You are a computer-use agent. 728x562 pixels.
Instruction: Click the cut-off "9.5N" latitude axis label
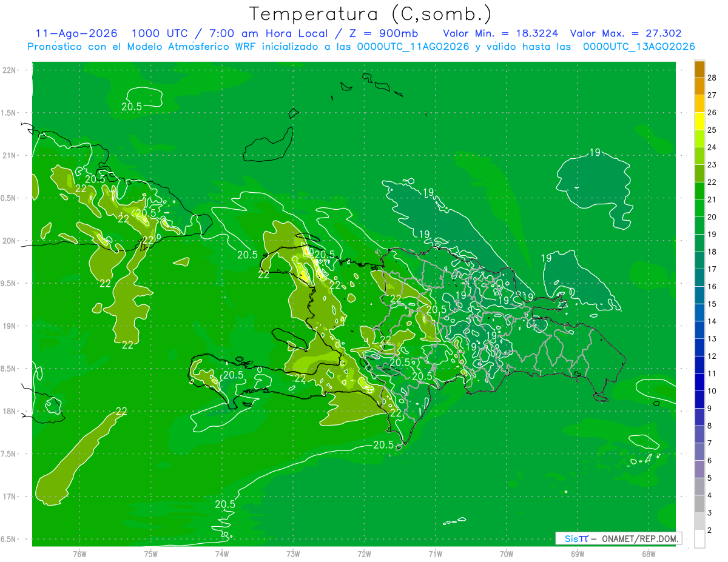click(8, 283)
